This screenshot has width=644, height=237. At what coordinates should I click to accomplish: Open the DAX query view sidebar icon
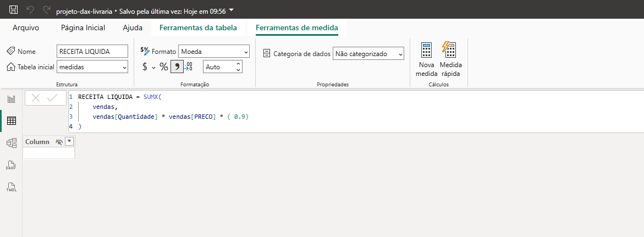(11, 166)
